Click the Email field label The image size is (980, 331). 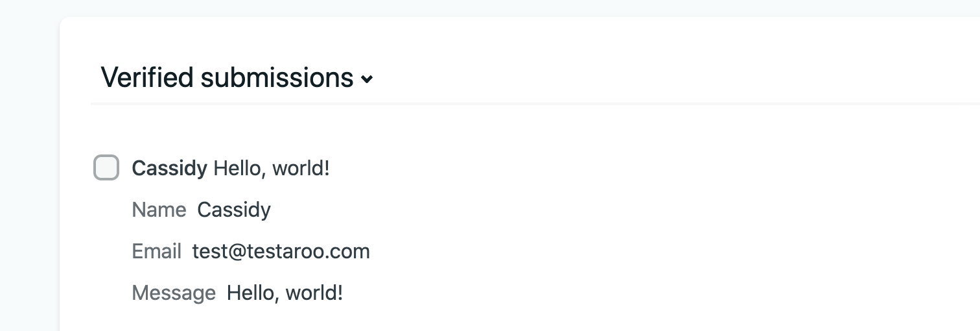(x=156, y=251)
